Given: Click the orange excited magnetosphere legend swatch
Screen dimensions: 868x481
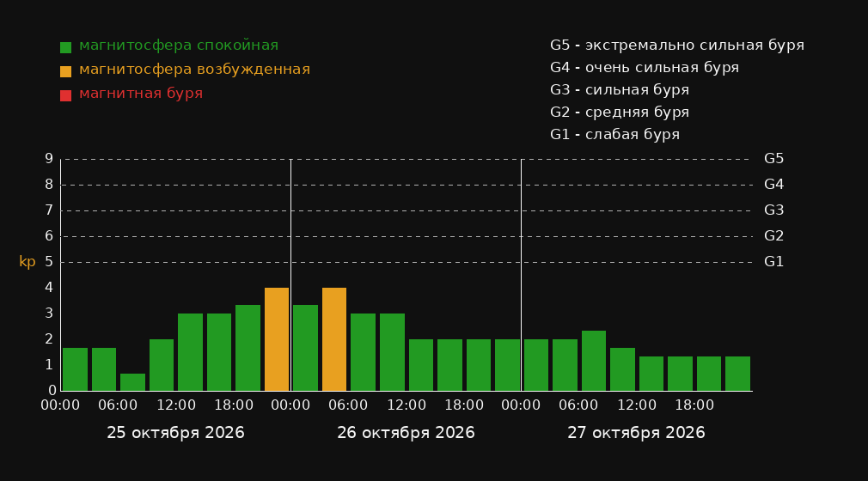Looking at the screenshot, I should tap(65, 71).
